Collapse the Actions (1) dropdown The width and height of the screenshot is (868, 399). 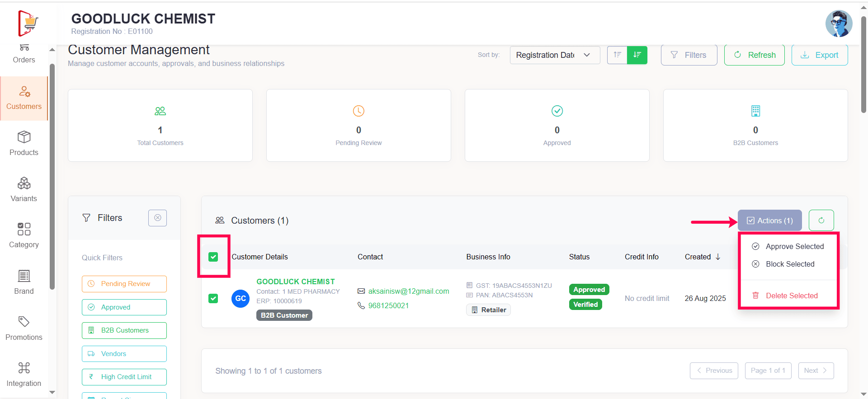pos(769,221)
